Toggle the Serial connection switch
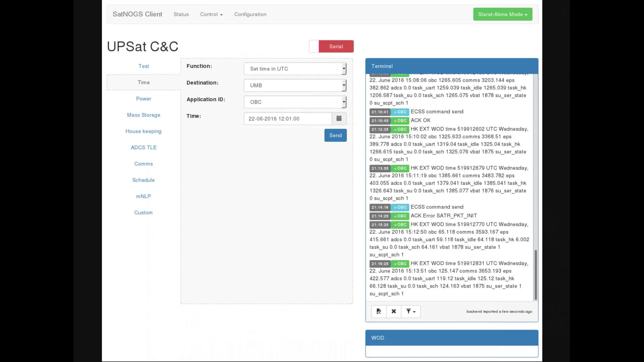Screen dimensions: 644x362 331,46
